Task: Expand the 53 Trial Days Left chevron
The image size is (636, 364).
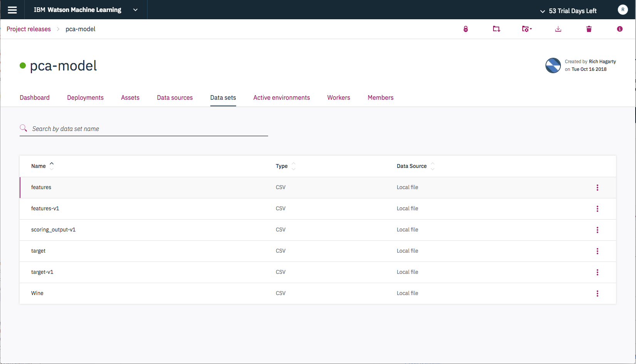Action: pos(542,11)
